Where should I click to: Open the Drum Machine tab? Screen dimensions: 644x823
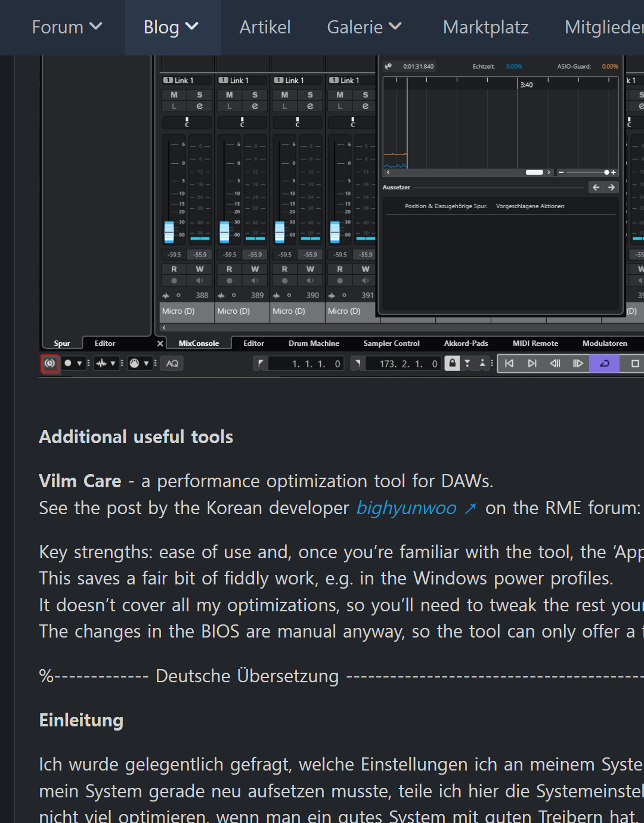[314, 343]
